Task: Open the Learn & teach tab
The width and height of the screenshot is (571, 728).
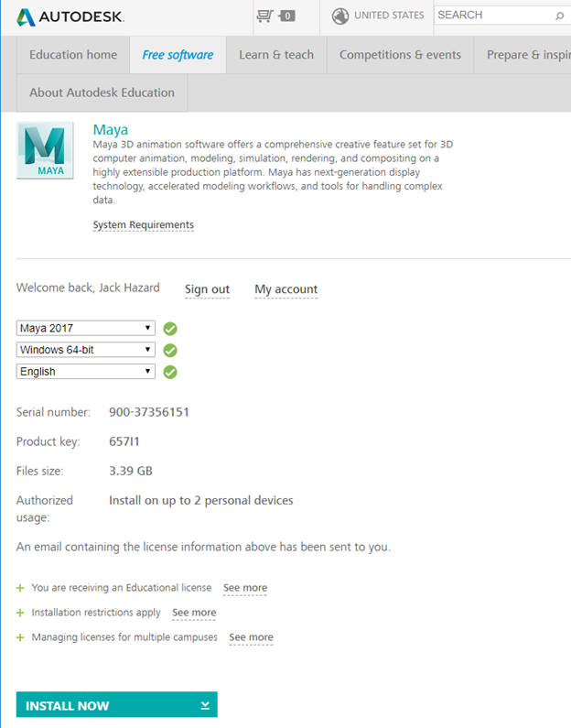Action: click(276, 55)
